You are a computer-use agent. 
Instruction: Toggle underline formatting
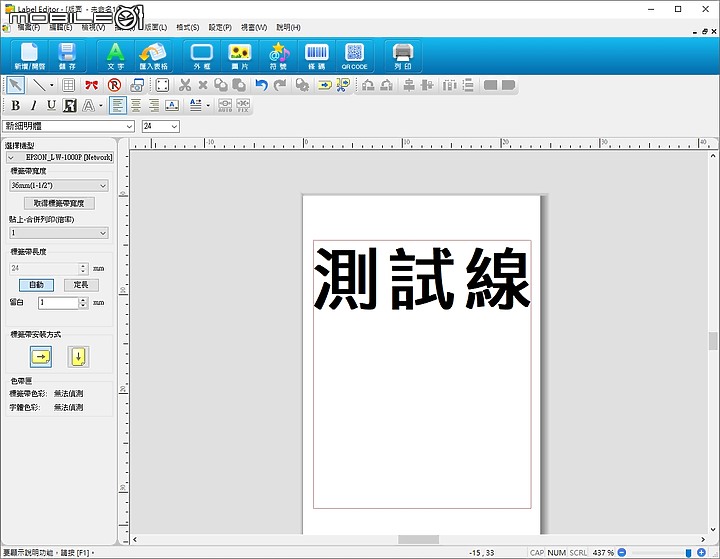[51, 106]
